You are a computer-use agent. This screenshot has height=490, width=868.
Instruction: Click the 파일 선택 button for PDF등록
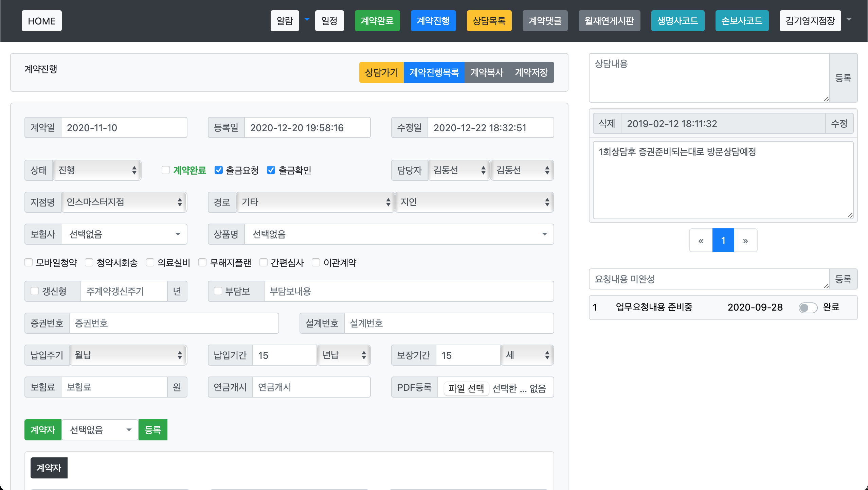click(466, 388)
